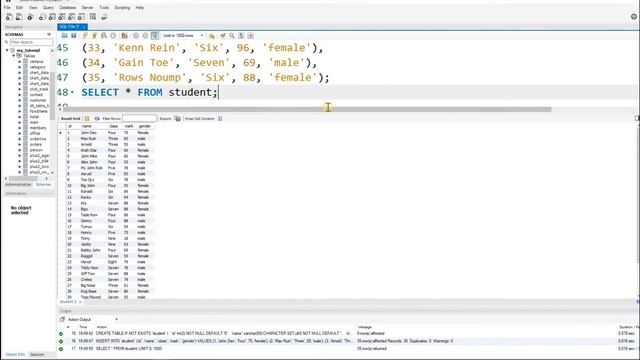Create a new schema using toolbar icon
The image size is (640, 360).
point(42,17)
